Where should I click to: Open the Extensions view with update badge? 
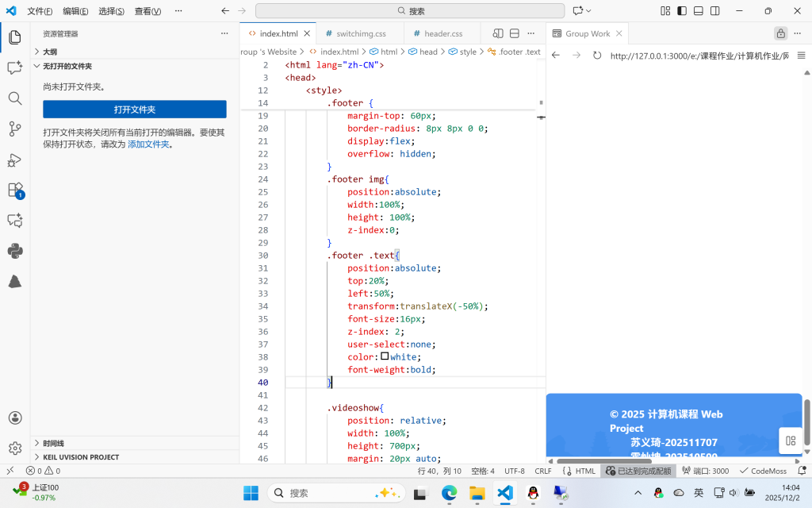tap(14, 190)
